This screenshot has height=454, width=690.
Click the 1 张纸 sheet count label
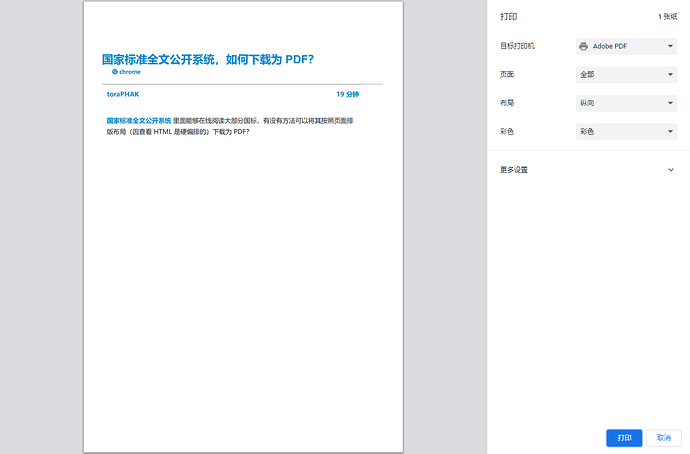pyautogui.click(x=667, y=17)
